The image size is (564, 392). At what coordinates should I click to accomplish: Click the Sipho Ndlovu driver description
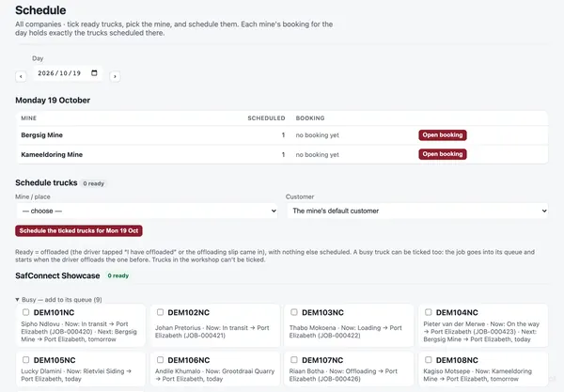pyautogui.click(x=80, y=332)
